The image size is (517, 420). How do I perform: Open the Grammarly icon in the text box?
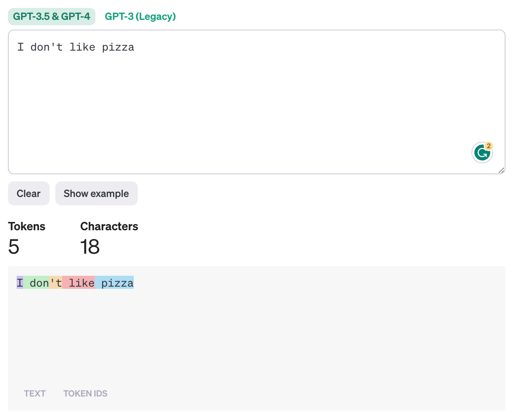click(x=482, y=153)
